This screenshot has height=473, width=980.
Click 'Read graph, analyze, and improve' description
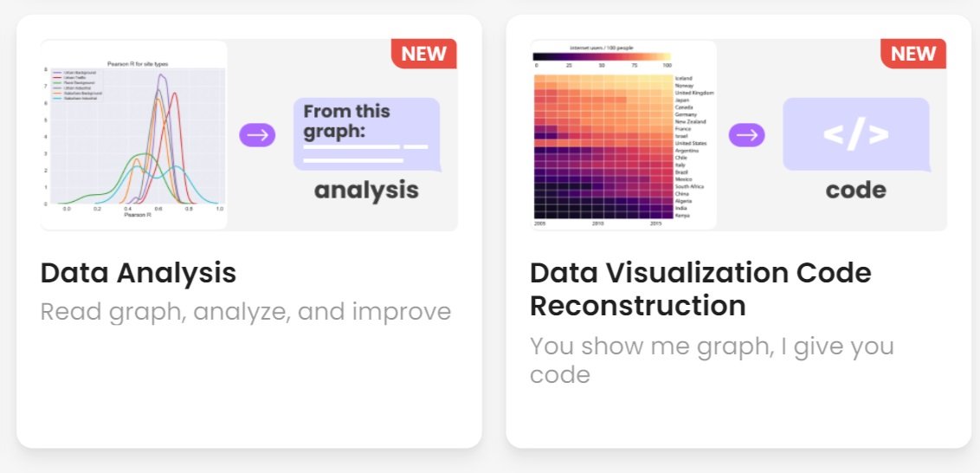(246, 312)
